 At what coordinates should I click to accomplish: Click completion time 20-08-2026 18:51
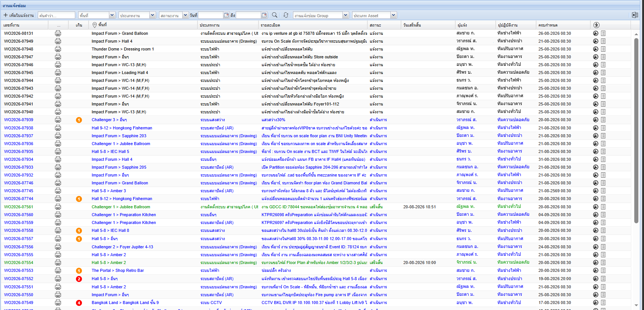pos(419,207)
